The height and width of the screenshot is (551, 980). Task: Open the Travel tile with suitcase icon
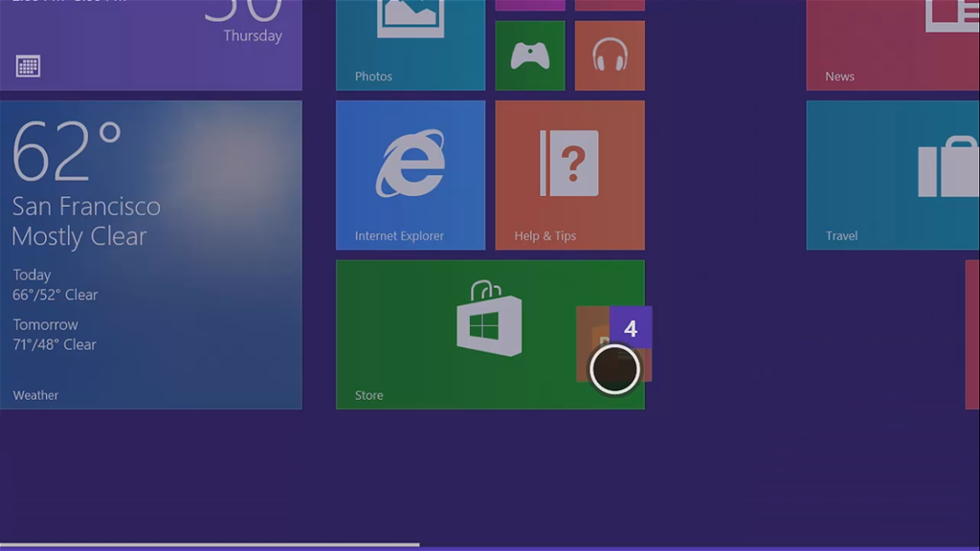click(x=893, y=176)
